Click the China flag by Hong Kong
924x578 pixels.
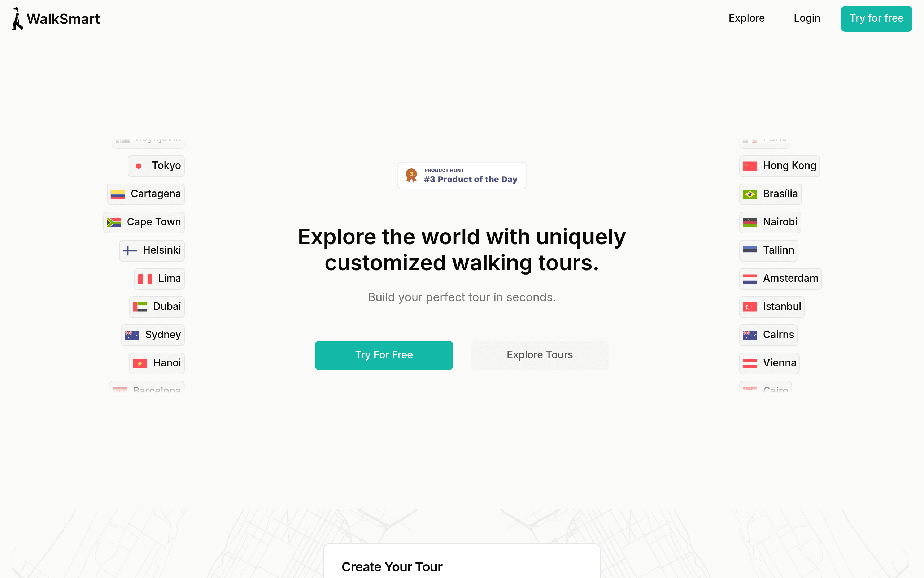click(750, 166)
